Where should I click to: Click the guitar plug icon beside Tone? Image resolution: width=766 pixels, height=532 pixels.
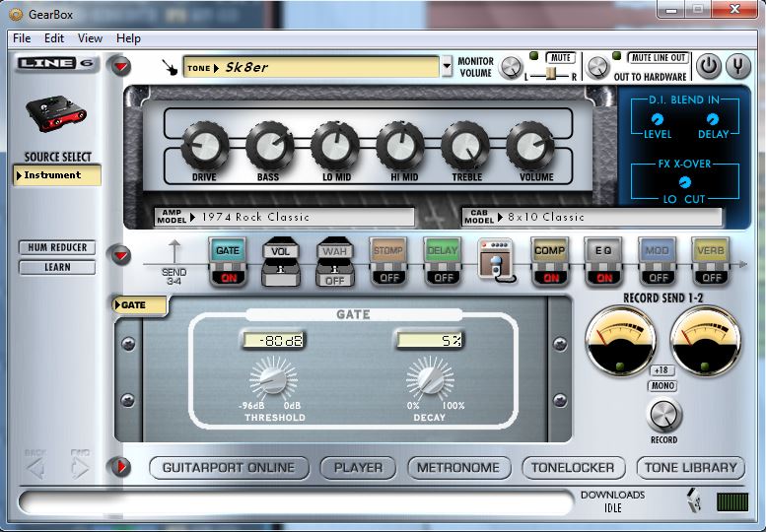(170, 67)
